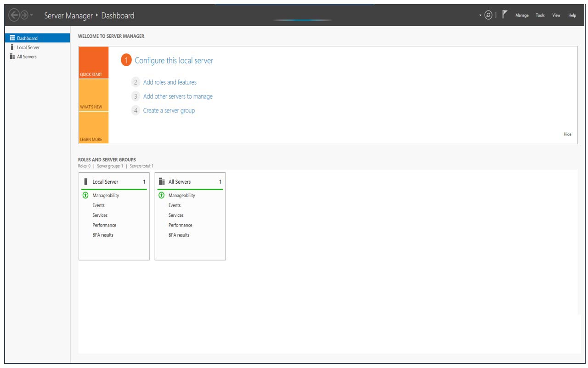Click green Manageability status icon in All Servers tile

pyautogui.click(x=161, y=195)
